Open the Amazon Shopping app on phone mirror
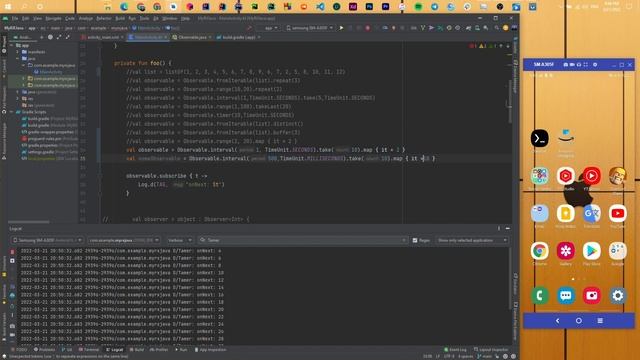This screenshot has width=640, height=360. pyautogui.click(x=566, y=138)
